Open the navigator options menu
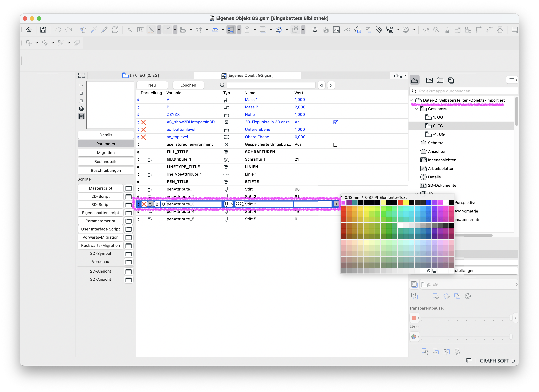This screenshot has height=392, width=539. point(512,80)
